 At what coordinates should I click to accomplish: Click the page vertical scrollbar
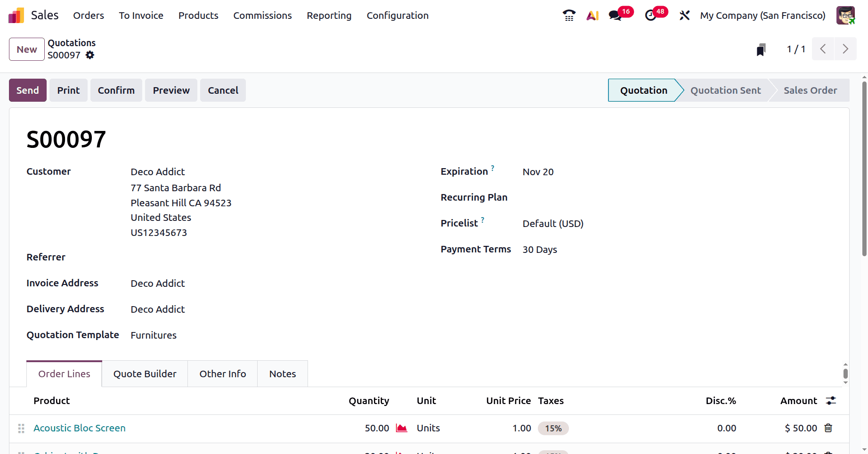click(x=864, y=169)
